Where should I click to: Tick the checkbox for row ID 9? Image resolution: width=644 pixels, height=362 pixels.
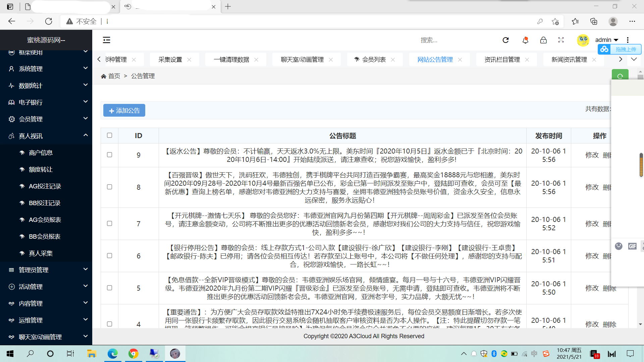109,155
